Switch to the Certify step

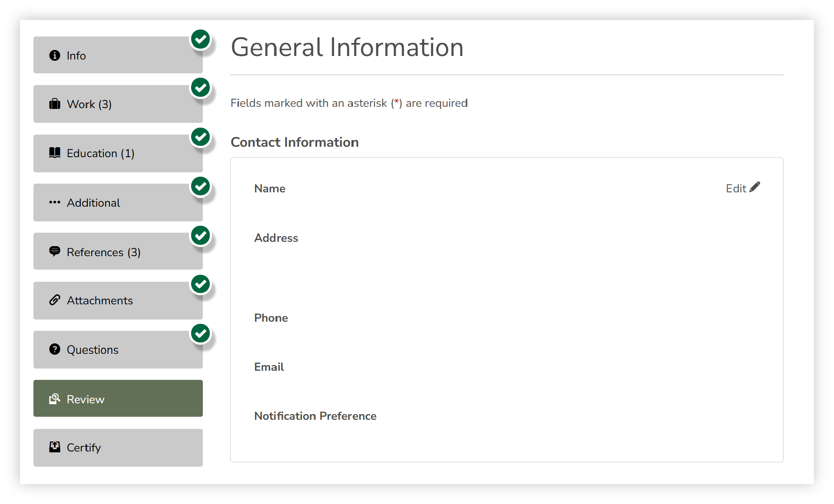coord(118,448)
